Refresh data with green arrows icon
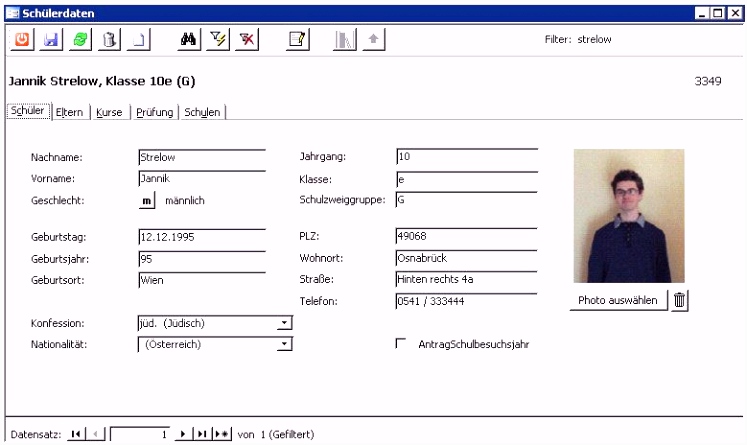 80,39
